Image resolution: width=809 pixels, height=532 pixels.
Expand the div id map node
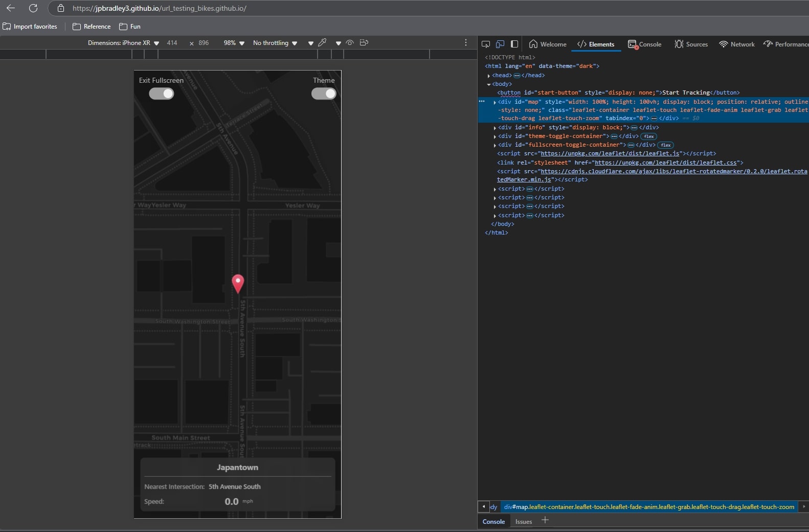point(495,102)
